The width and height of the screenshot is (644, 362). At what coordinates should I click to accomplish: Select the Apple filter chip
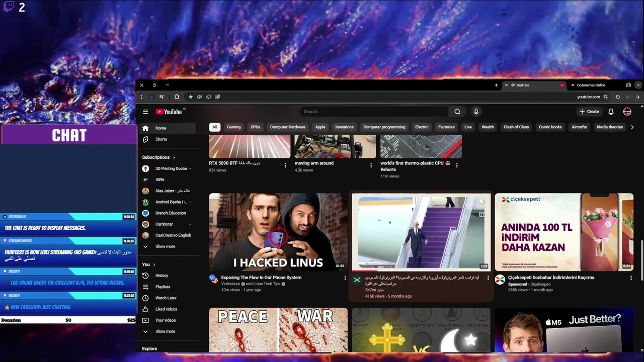[x=320, y=127]
